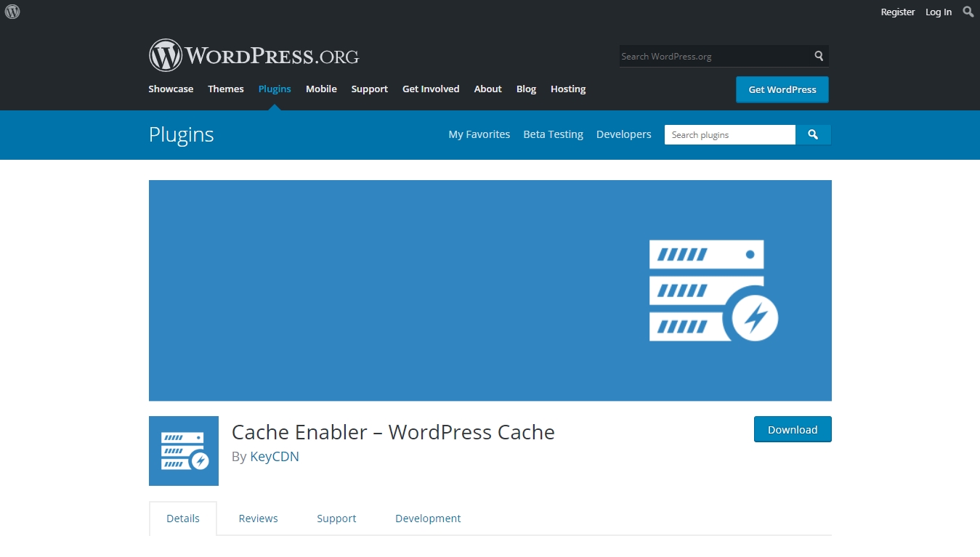Open the Support menu item in header
This screenshot has height=557, width=980.
pyautogui.click(x=370, y=89)
